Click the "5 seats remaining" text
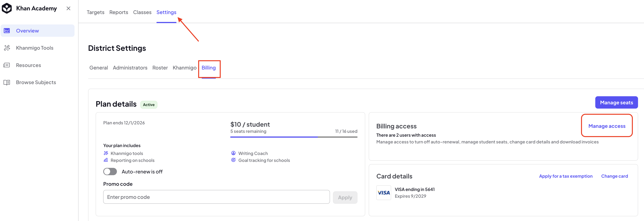The width and height of the screenshot is (644, 221). [248, 131]
